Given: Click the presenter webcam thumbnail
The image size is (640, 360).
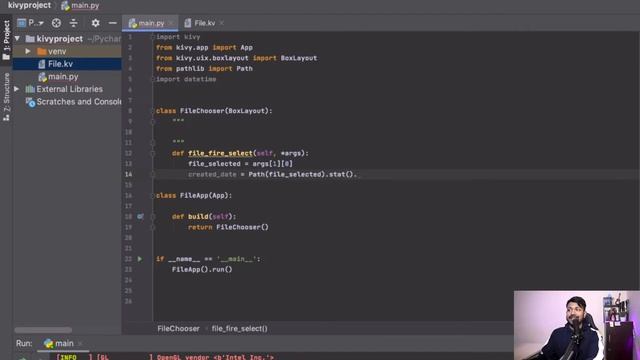Looking at the screenshot, I should [x=577, y=325].
